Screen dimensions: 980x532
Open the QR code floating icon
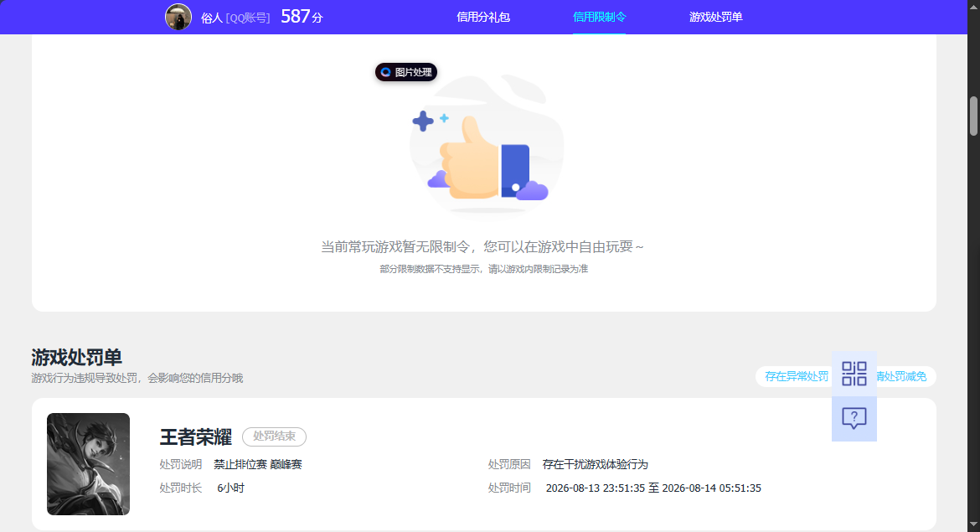click(x=854, y=374)
